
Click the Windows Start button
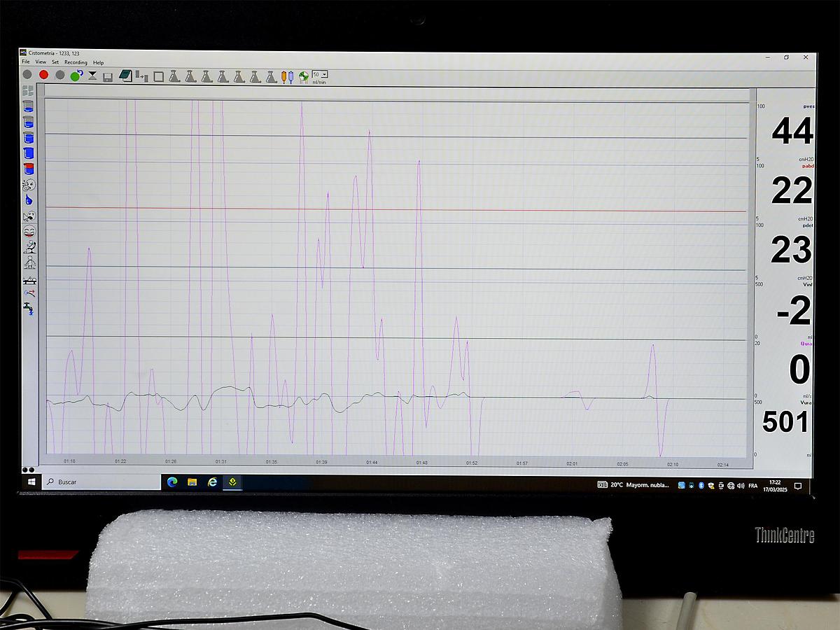point(31,482)
